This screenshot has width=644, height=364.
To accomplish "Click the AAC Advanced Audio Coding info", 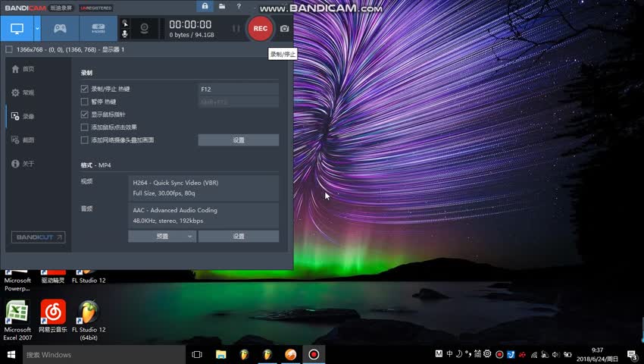I will (x=203, y=215).
